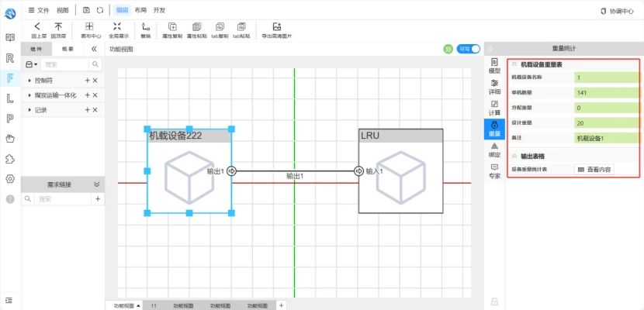Screen dimensions: 644x310
Task: Click the search magnifier in component panel
Action: click(95, 64)
